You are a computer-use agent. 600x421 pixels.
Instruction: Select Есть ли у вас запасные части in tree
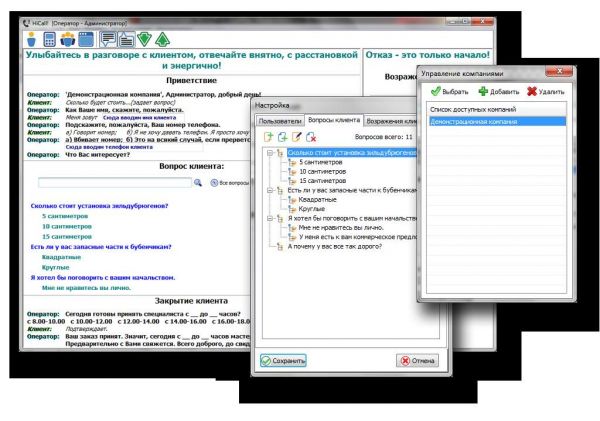point(352,190)
